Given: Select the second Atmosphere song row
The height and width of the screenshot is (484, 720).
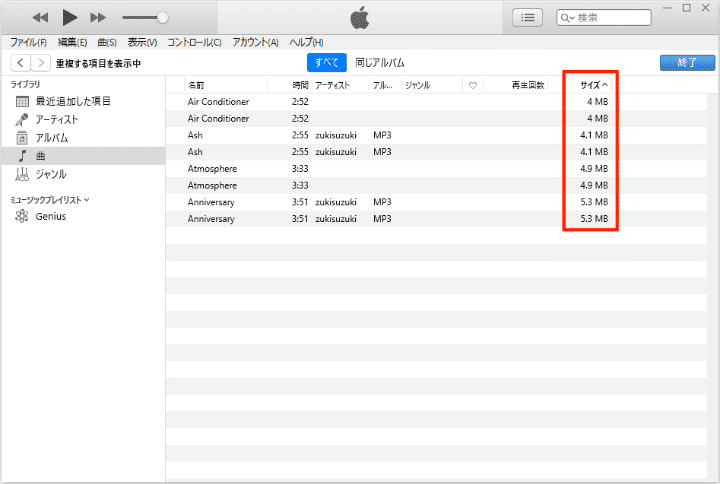Looking at the screenshot, I should pyautogui.click(x=436, y=185).
